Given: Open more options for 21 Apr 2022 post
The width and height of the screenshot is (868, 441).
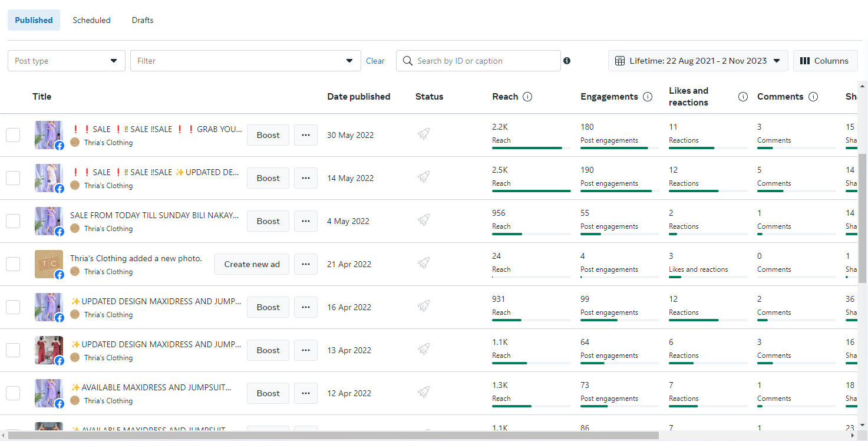Looking at the screenshot, I should coord(305,264).
